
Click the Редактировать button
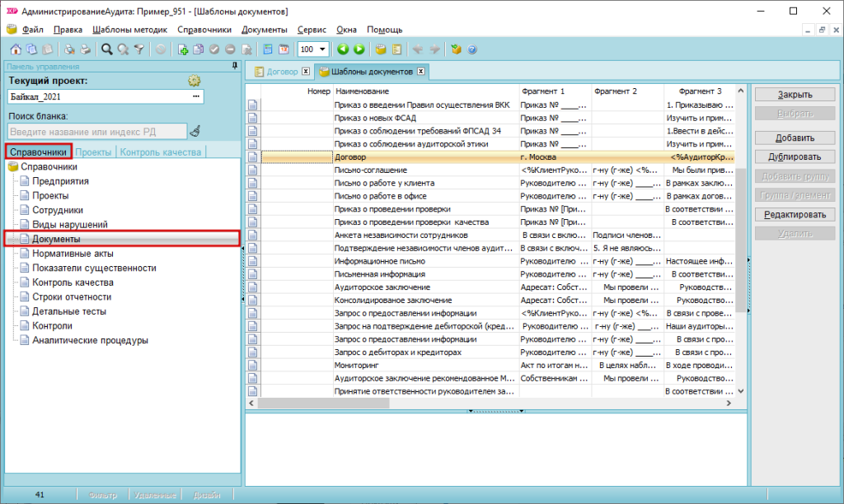(x=795, y=215)
